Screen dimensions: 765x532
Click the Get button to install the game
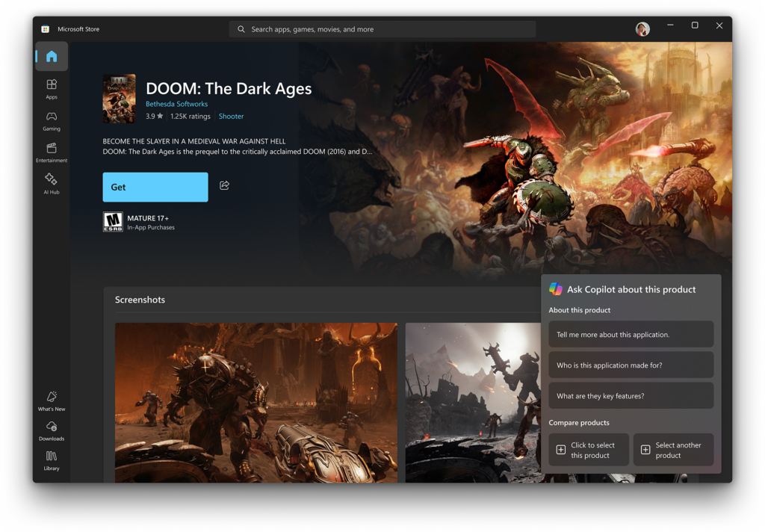[x=155, y=187]
